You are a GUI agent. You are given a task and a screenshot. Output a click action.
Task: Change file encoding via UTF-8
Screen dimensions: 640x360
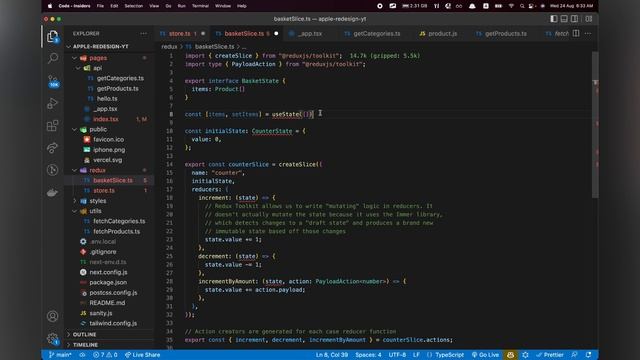pyautogui.click(x=397, y=355)
